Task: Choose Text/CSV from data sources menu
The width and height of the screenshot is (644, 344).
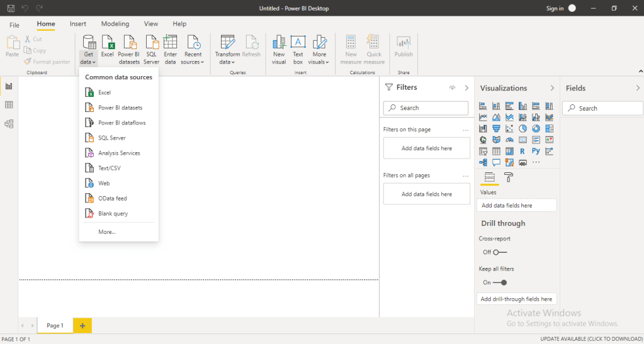Action: 109,168
